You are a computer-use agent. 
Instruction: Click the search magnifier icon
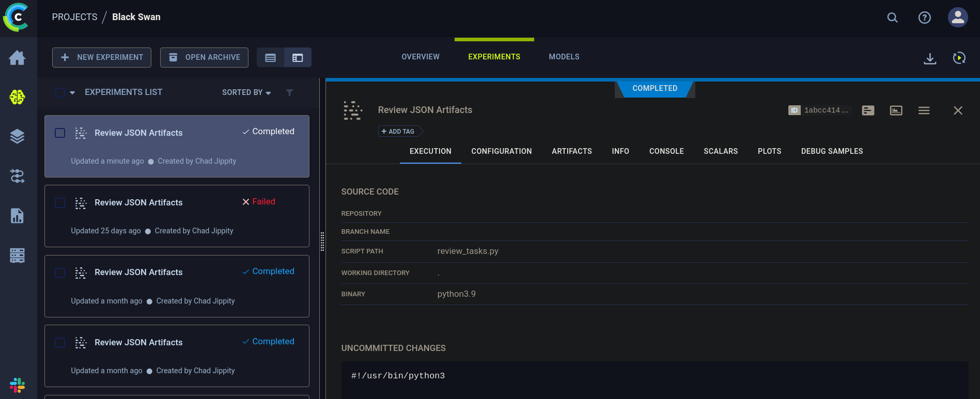(892, 18)
